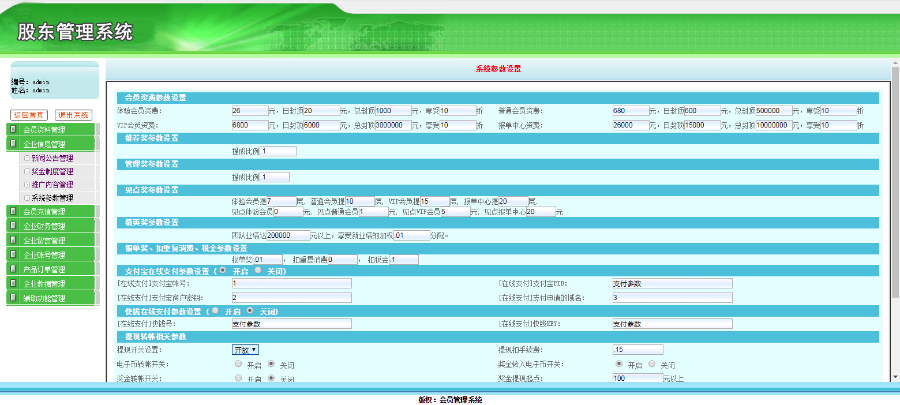Click the small box icon before 新闻公告管理
The height and width of the screenshot is (405, 900).
(x=25, y=158)
